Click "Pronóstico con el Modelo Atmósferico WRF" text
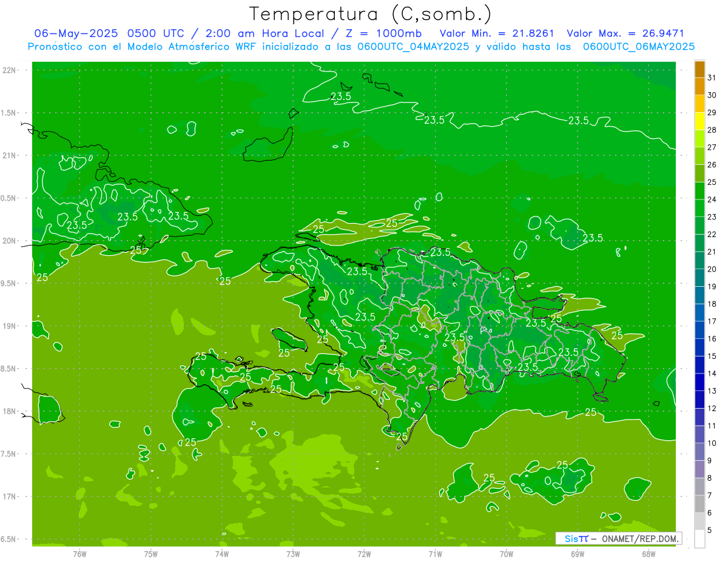This screenshot has height=562, width=728. [x=143, y=47]
